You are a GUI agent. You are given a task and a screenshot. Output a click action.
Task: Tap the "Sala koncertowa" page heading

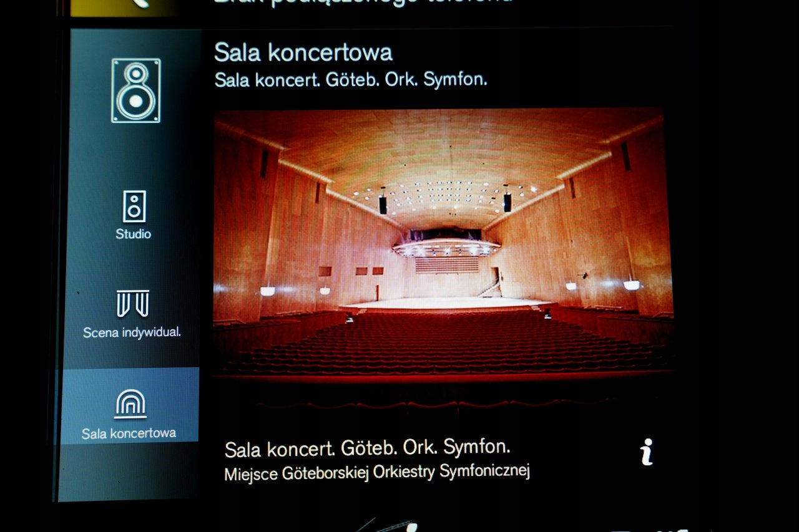point(303,53)
